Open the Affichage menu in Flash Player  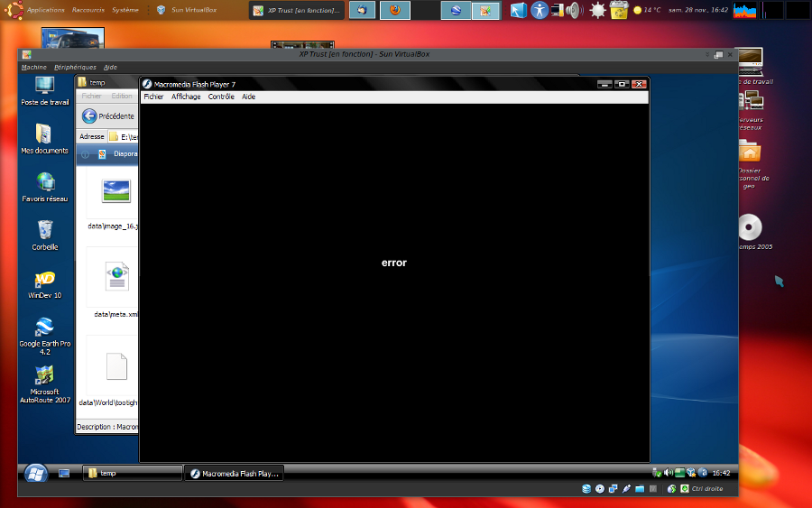tap(186, 97)
